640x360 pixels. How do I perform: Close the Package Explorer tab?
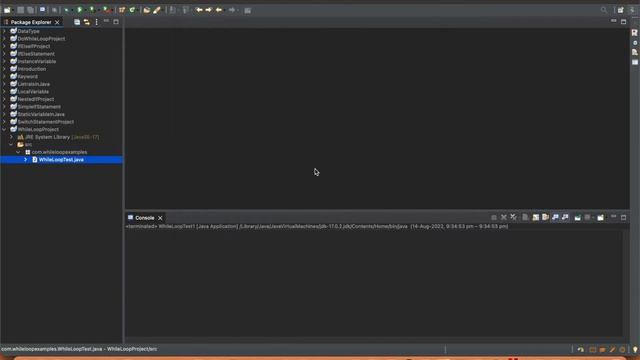point(57,22)
